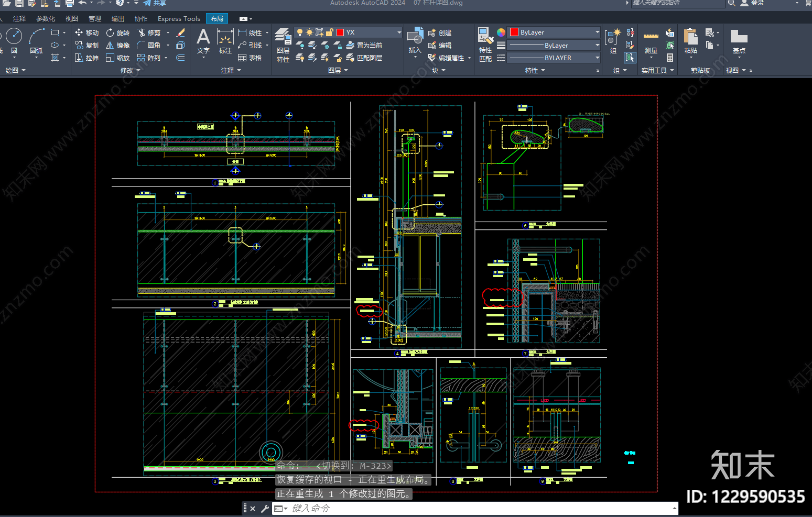The height and width of the screenshot is (517, 812).
Task: Click the eraser icon in 修改 panel
Action: point(181,32)
